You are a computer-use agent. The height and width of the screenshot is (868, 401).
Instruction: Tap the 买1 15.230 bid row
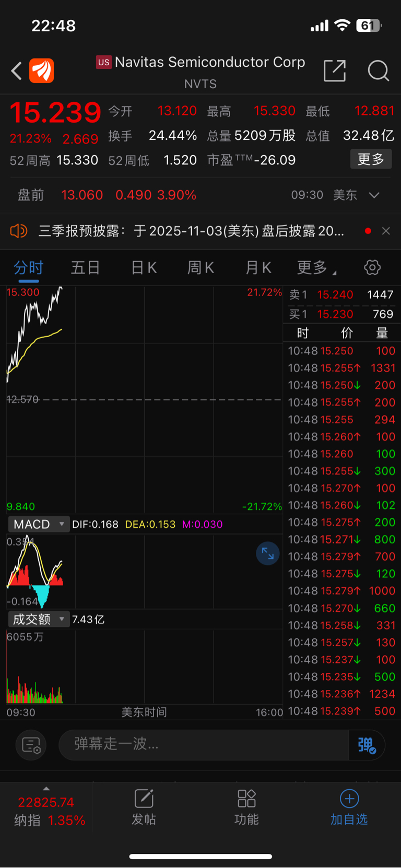coord(341,314)
